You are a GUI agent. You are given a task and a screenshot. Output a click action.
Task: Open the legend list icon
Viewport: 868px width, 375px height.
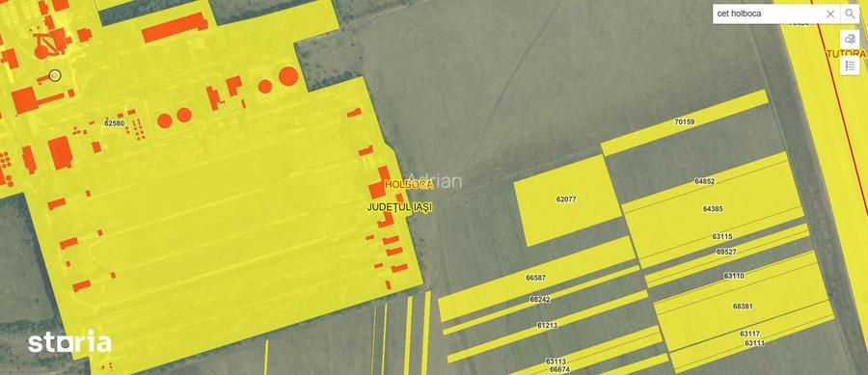(850, 66)
